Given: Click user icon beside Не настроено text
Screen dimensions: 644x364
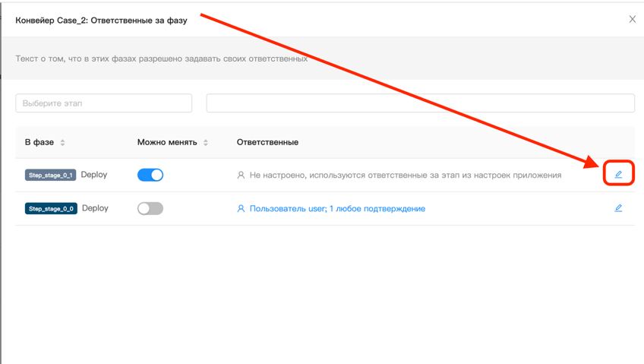Looking at the screenshot, I should (x=241, y=176).
